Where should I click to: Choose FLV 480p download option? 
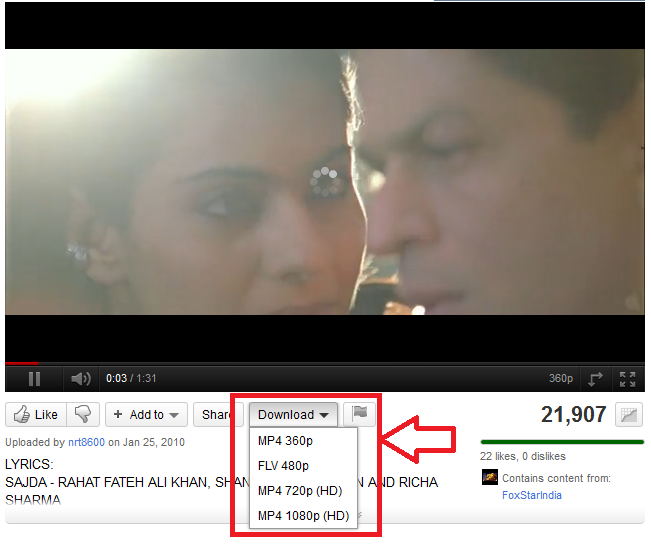(303, 466)
